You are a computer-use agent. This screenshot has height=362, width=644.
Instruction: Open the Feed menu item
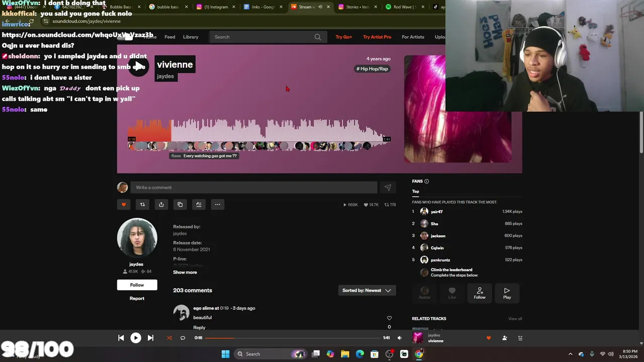(170, 37)
